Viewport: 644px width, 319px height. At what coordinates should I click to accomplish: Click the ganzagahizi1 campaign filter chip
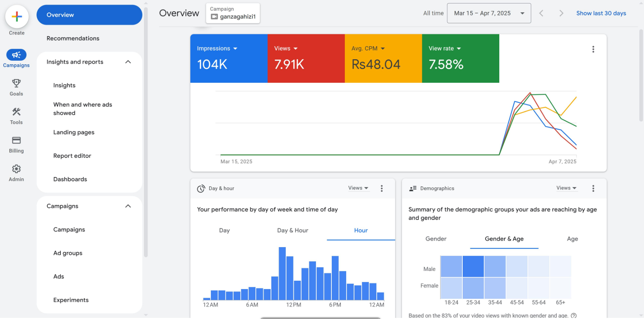[233, 13]
